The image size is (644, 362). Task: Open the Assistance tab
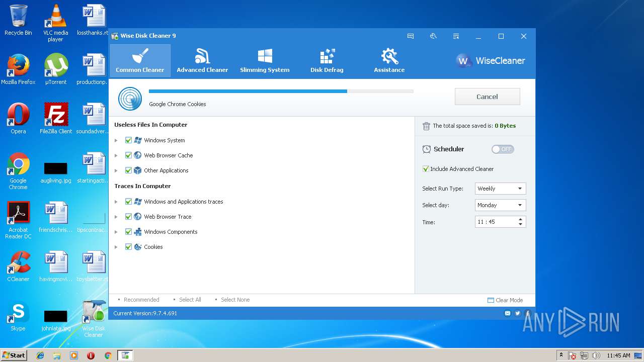coord(389,60)
